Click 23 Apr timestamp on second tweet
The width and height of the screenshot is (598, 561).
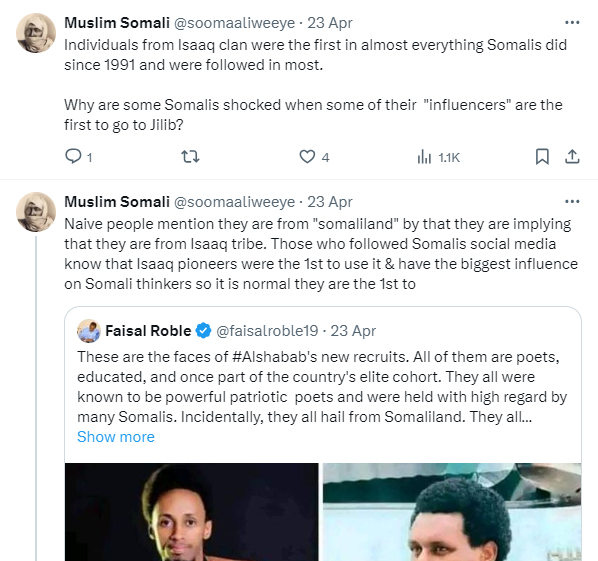pos(330,202)
